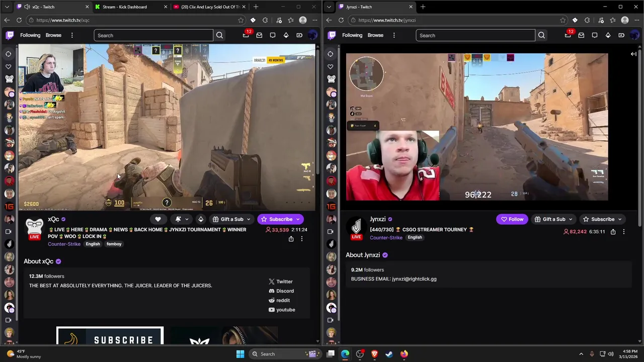Open Steam from the taskbar
This screenshot has width=644, height=362.
(x=389, y=354)
